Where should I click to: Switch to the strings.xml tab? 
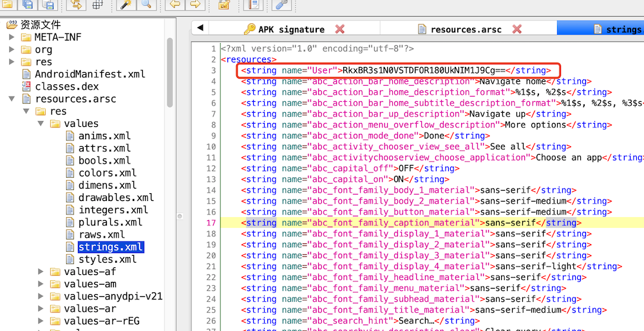(x=600, y=29)
